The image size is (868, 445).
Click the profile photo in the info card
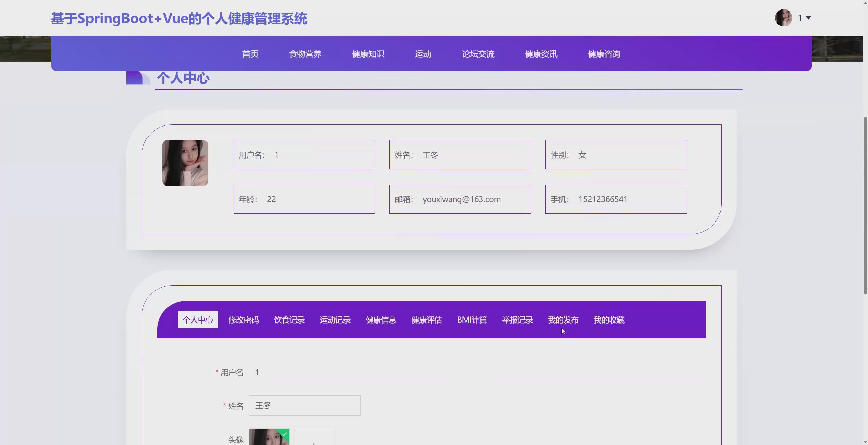pos(185,163)
